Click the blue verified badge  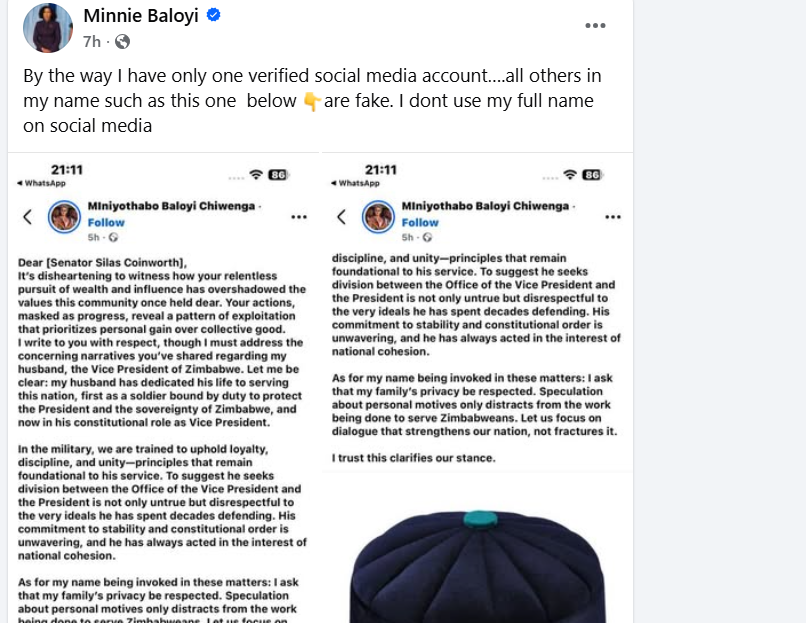tap(214, 16)
